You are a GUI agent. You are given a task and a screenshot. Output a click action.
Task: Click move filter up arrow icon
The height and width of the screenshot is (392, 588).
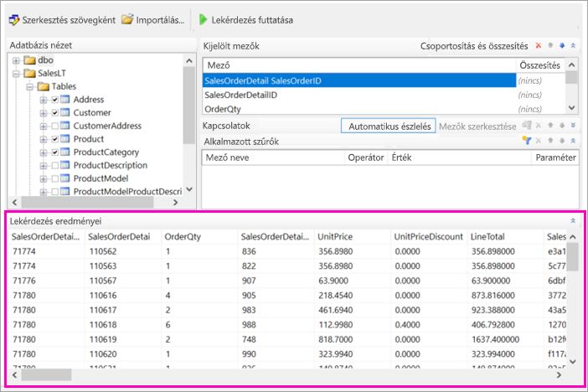click(x=550, y=141)
